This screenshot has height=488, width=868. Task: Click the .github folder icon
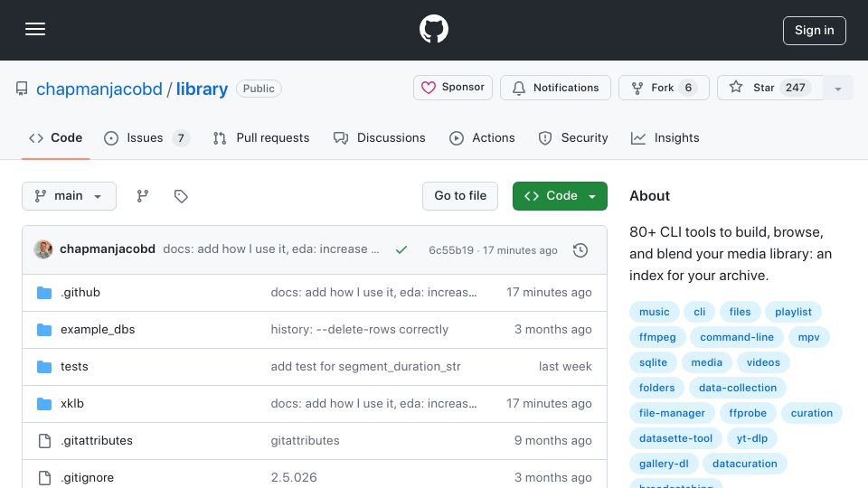pos(44,292)
